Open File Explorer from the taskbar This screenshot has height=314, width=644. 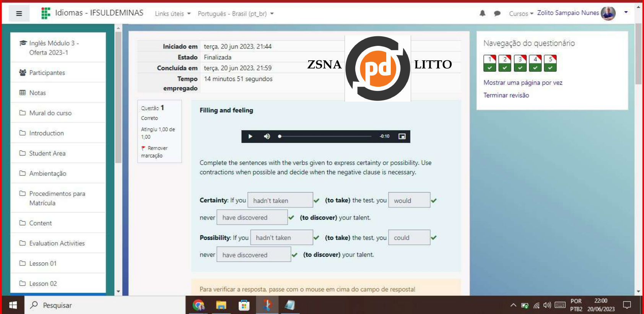click(x=221, y=305)
